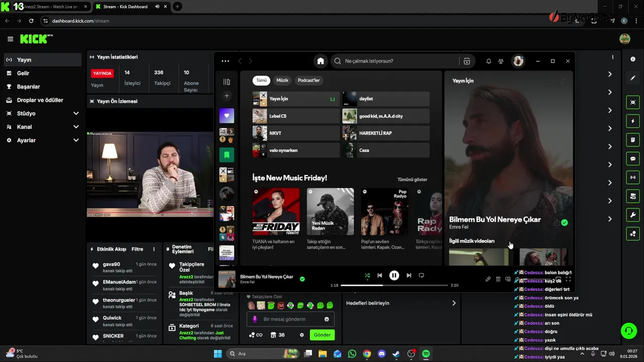Click chat bubble icon in Kick rail
The width and height of the screenshot is (644, 362).
coord(633,158)
